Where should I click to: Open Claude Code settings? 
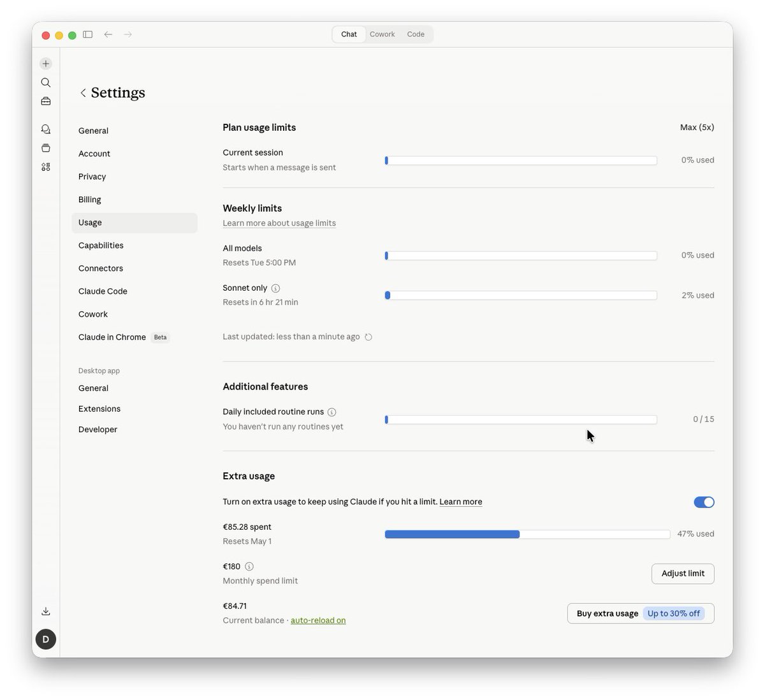[135, 291]
